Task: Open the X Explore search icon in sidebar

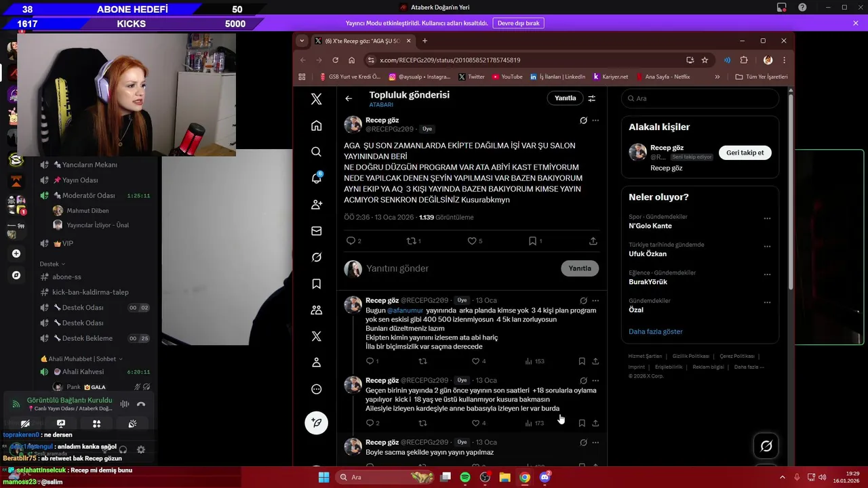Action: [x=316, y=152]
